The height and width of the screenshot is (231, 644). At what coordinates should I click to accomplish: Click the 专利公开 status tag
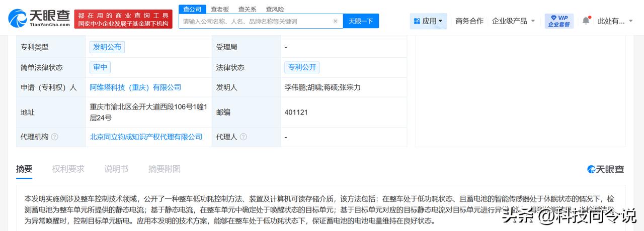tap(302, 67)
